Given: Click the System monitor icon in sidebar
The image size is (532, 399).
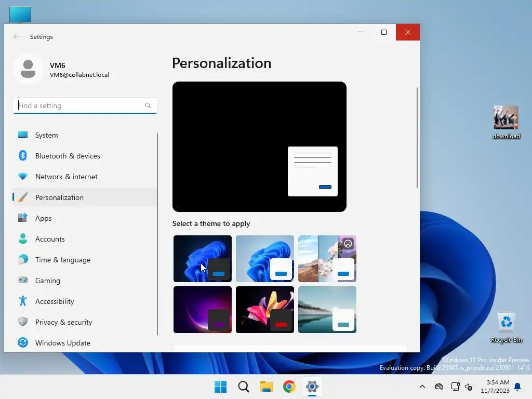Looking at the screenshot, I should point(23,135).
